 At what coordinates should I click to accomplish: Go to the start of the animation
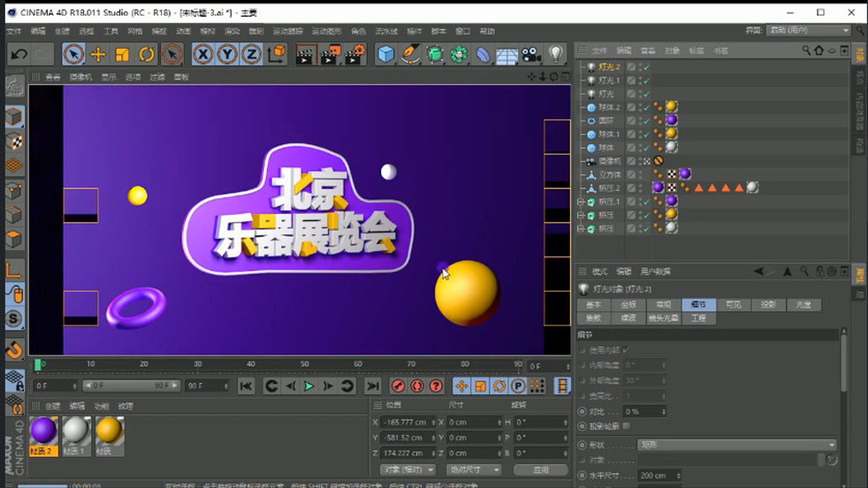246,386
